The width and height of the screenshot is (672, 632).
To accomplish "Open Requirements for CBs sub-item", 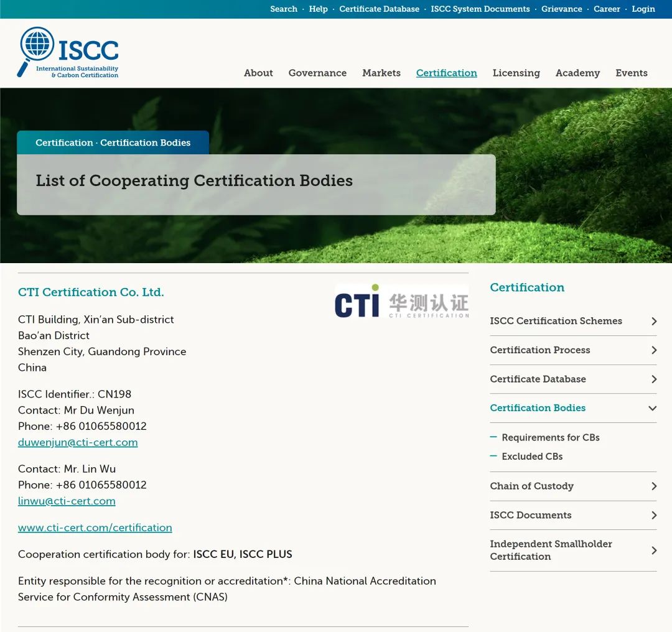I will point(550,437).
